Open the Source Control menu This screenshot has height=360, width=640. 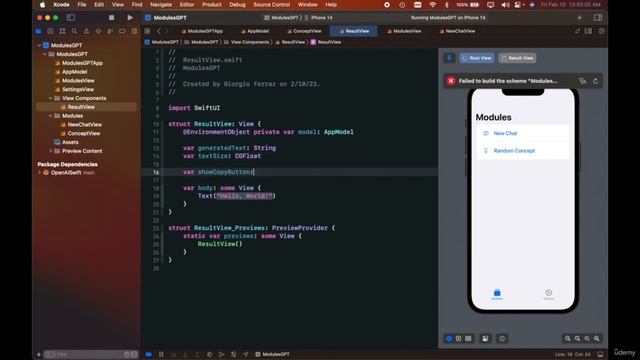click(x=271, y=4)
